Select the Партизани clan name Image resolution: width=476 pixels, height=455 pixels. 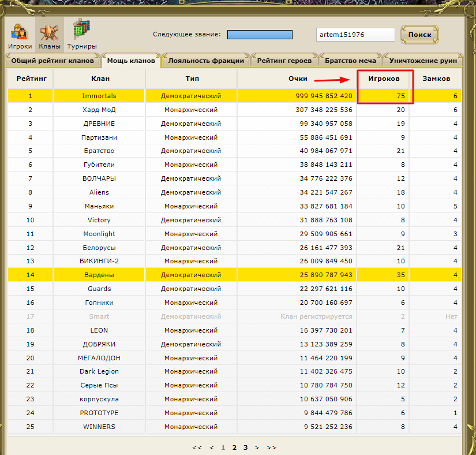99,137
